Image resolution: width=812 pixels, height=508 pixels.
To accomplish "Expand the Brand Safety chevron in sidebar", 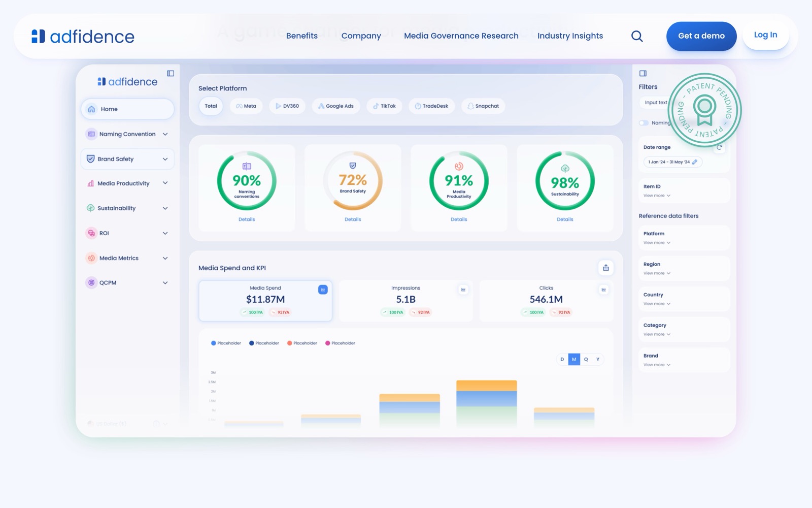I will (165, 159).
